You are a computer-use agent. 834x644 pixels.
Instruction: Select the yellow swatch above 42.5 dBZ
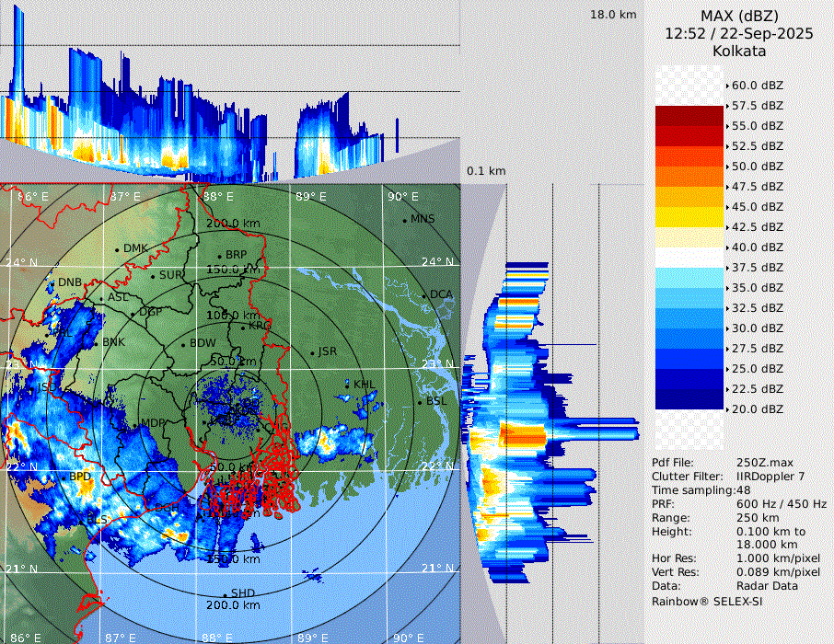(689, 217)
